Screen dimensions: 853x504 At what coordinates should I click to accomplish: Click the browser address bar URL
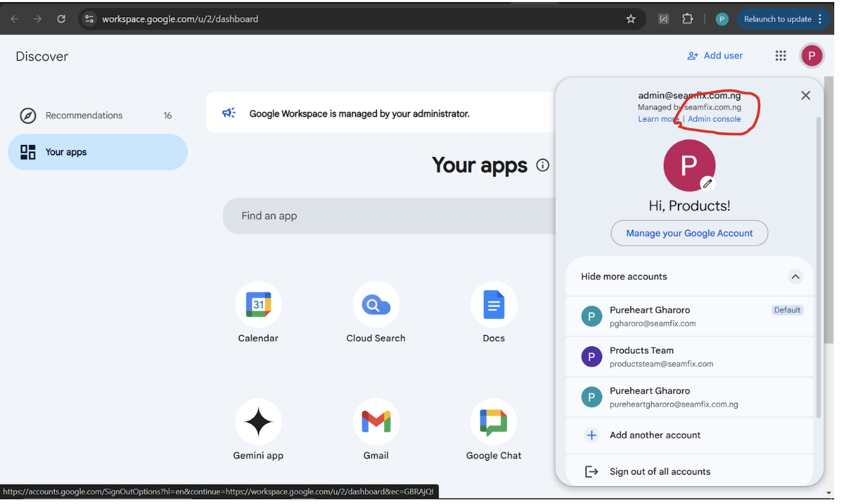pos(180,19)
